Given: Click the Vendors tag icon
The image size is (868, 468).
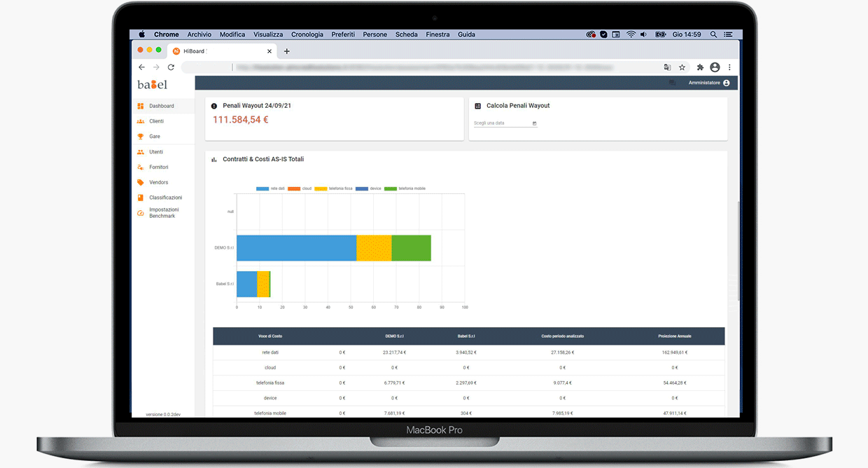Looking at the screenshot, I should click(x=141, y=182).
